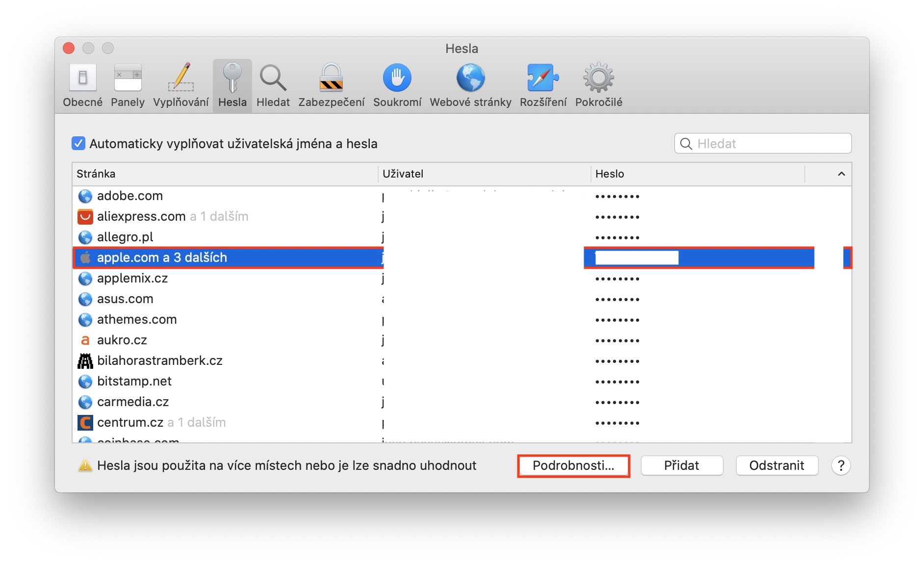Open the Pokročilé gear icon
The image size is (924, 565).
click(x=599, y=77)
